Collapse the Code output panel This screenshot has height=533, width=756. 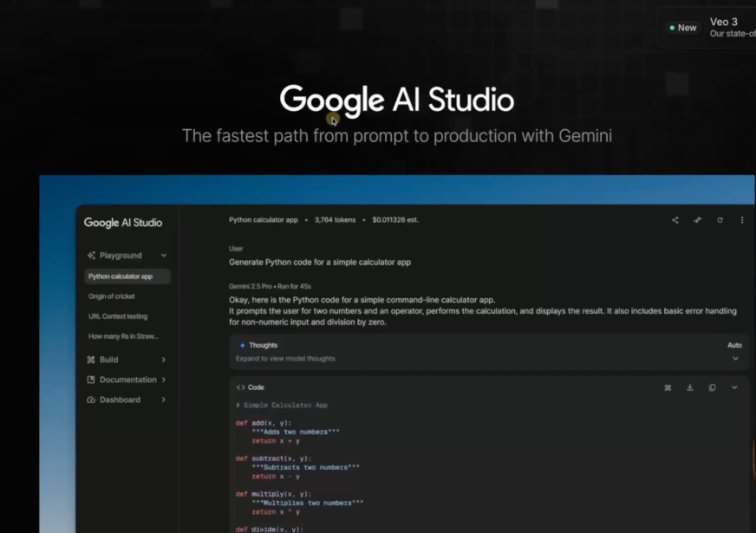click(x=735, y=387)
